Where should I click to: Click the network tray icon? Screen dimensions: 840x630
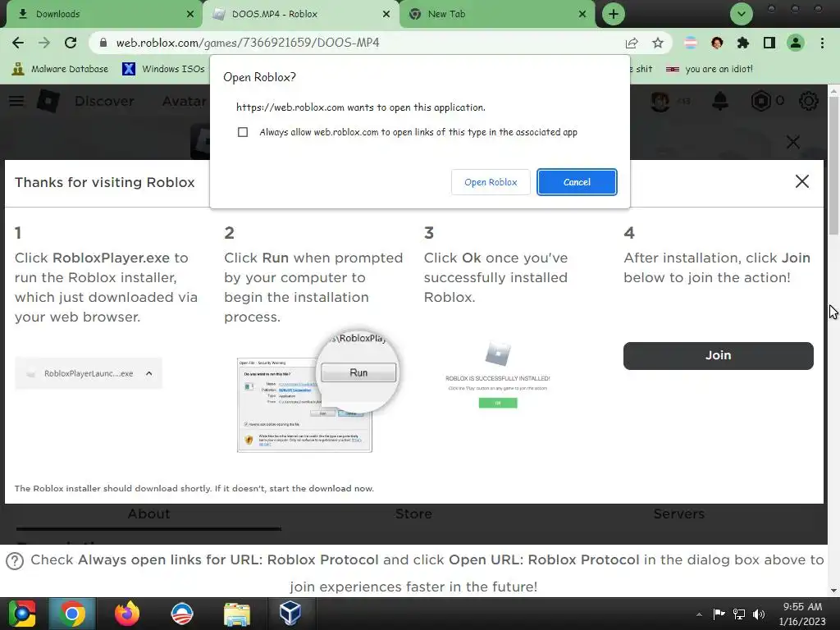point(739,614)
